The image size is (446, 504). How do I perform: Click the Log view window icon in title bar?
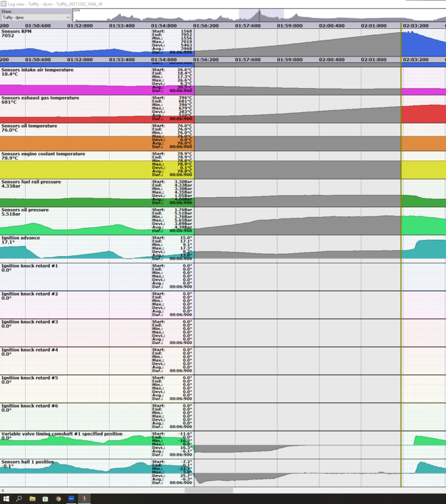point(3,3)
